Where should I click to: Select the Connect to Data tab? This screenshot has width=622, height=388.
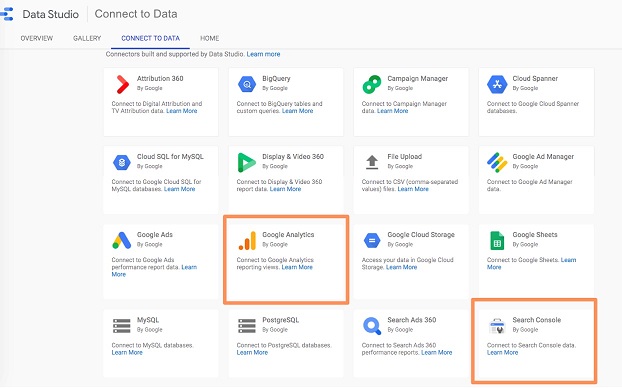[150, 38]
